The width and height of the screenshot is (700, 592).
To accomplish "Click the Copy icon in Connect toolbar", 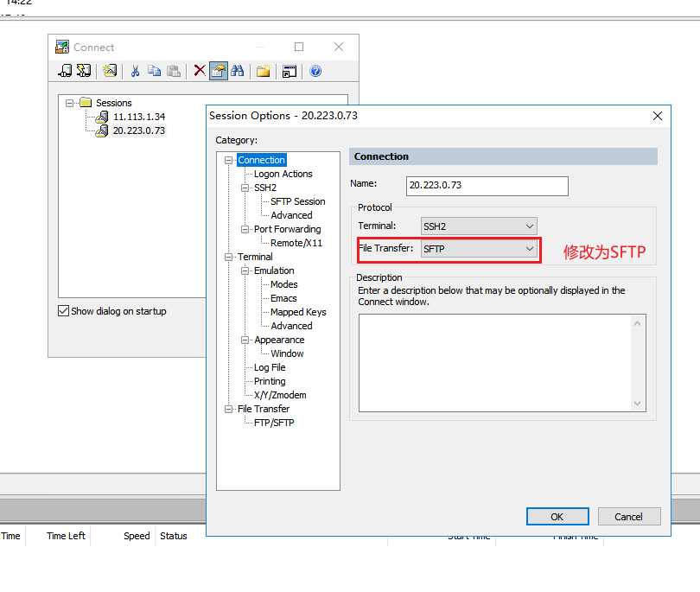I will [154, 71].
